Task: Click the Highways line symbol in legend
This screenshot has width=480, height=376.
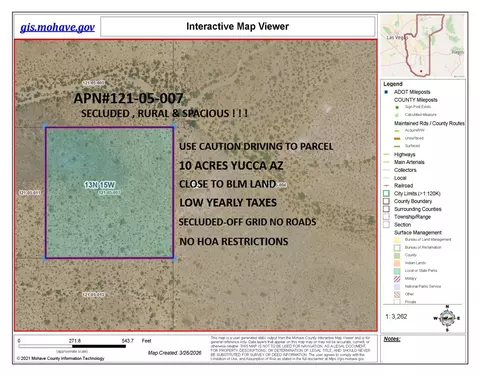Action: (387, 154)
